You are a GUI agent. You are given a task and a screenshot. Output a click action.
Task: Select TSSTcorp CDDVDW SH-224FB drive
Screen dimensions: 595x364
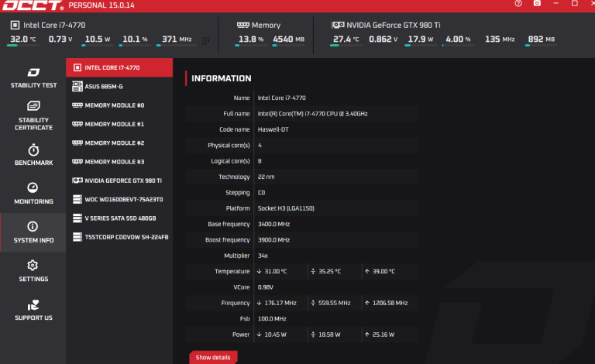tap(119, 237)
